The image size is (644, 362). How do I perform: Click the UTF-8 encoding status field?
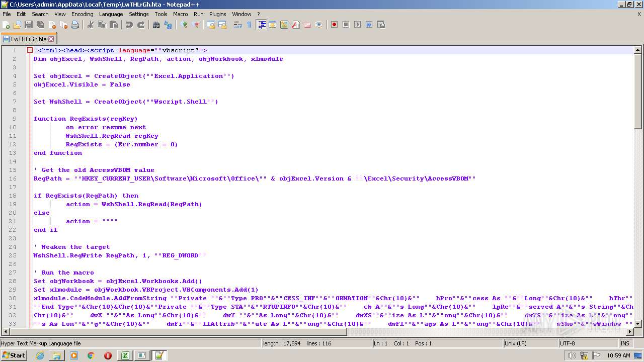click(589, 343)
